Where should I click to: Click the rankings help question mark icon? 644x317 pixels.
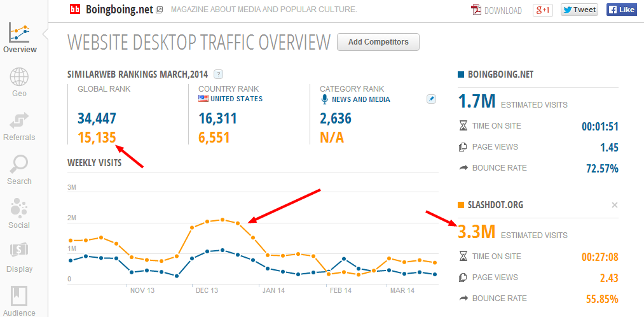pos(219,74)
